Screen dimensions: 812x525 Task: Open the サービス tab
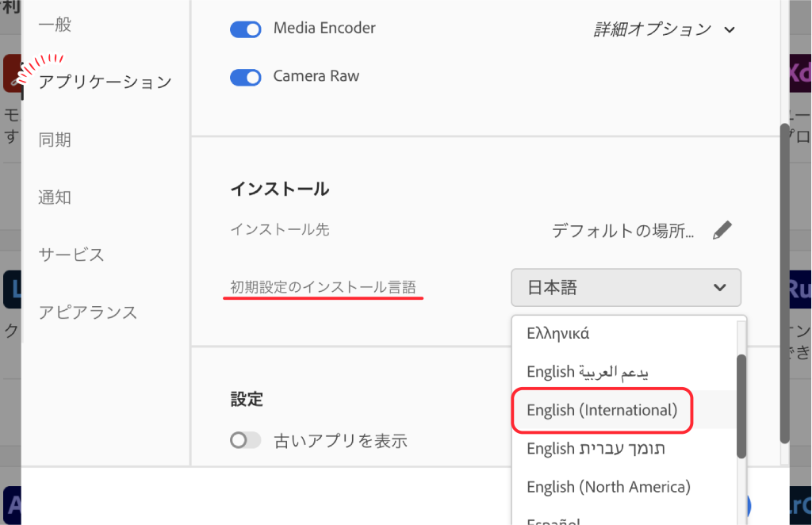point(71,255)
